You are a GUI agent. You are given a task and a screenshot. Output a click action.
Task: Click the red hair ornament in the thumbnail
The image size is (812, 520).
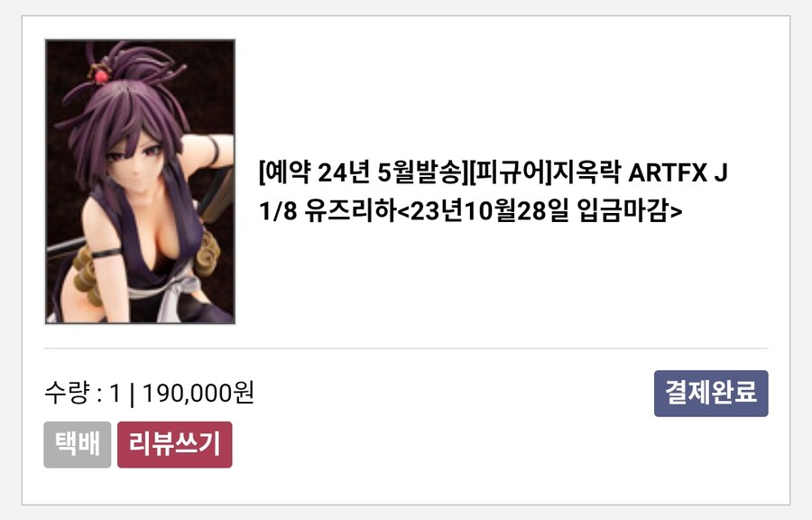(x=101, y=76)
